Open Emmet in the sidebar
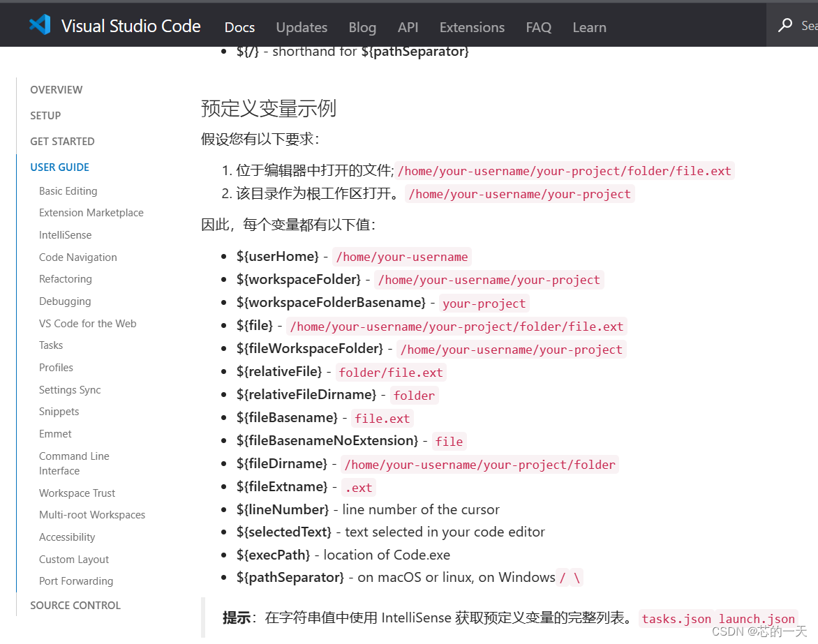Screen dimensions: 818x644 click(x=55, y=434)
